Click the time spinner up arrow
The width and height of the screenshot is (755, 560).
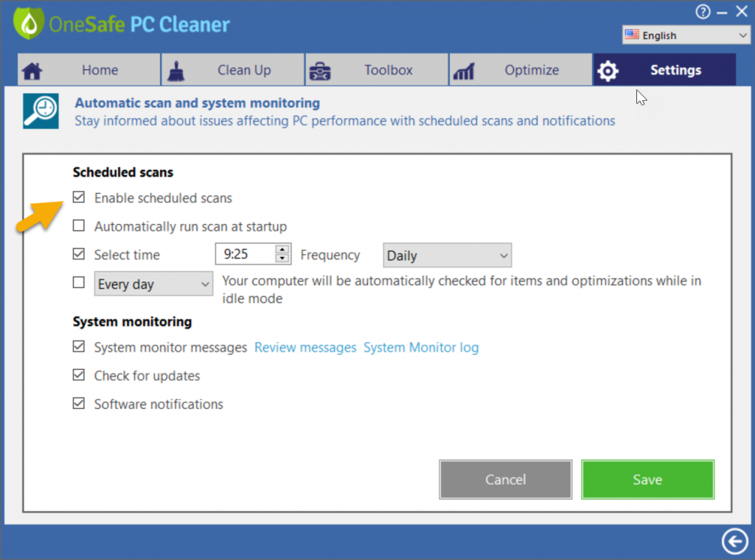pos(282,251)
